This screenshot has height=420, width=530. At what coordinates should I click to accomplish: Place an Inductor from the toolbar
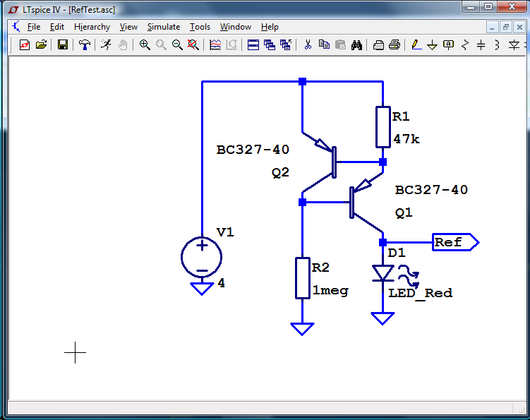pyautogui.click(x=497, y=44)
